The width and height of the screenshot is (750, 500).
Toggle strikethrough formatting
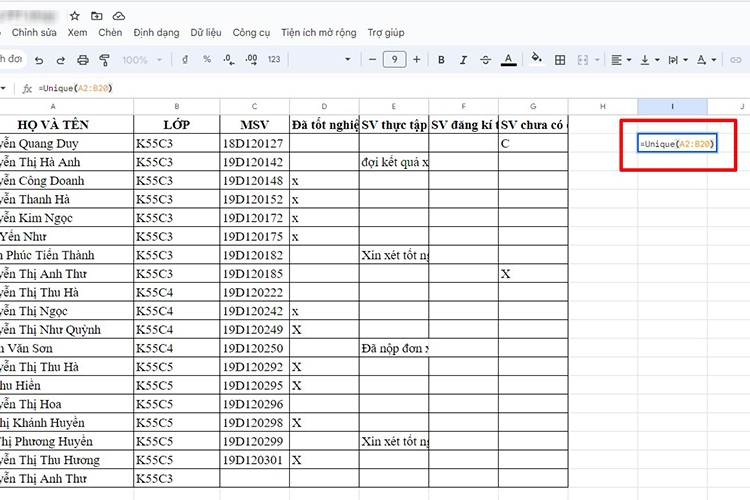485,60
